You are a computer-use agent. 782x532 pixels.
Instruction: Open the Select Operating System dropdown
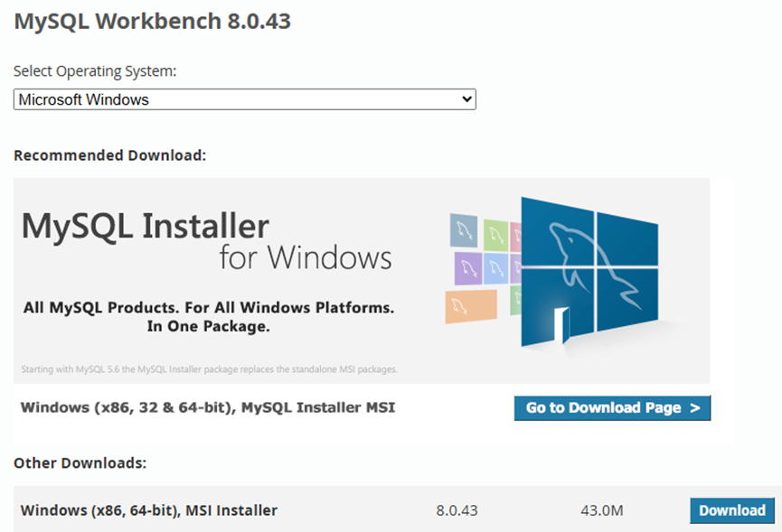pyautogui.click(x=244, y=99)
